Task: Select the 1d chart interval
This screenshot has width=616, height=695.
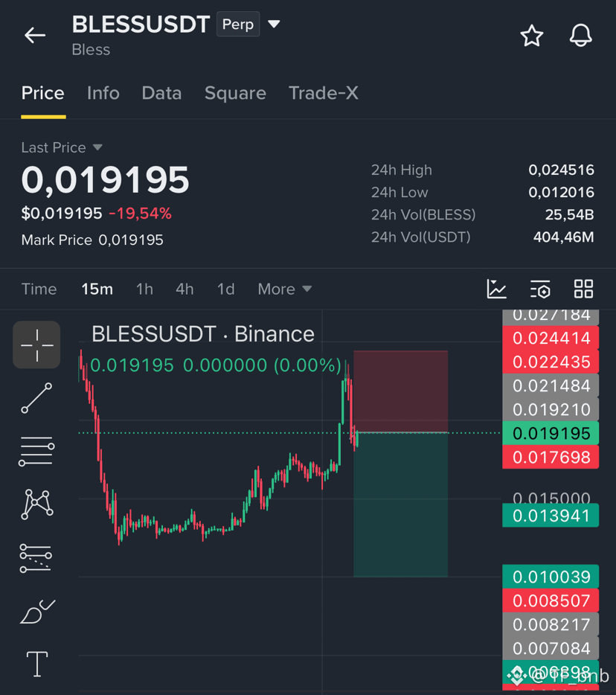Action: (x=225, y=289)
